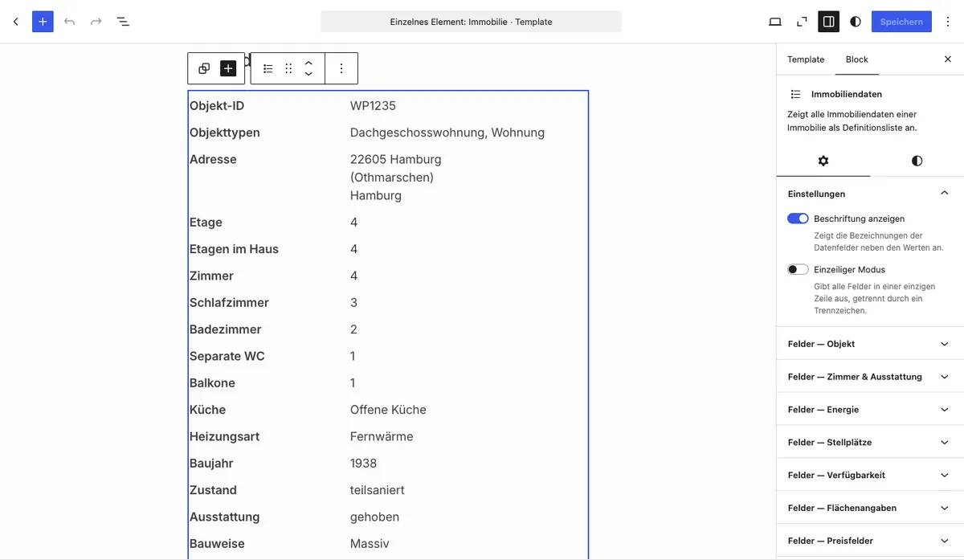The height and width of the screenshot is (560, 964).
Task: Click the expand view icon in the top bar
Action: pos(802,22)
